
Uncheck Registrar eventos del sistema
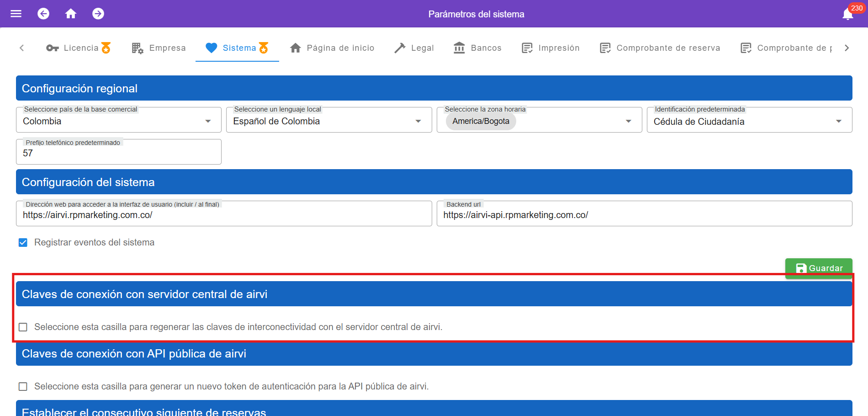23,242
